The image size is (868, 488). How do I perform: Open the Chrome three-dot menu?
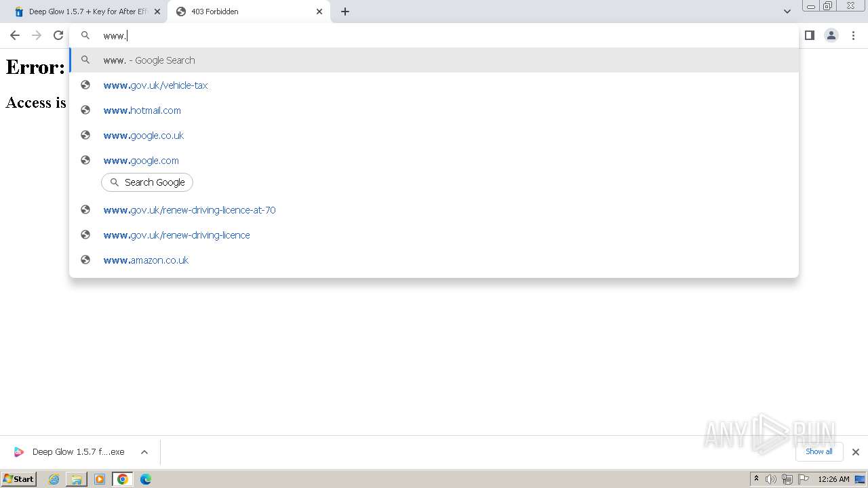coord(853,35)
